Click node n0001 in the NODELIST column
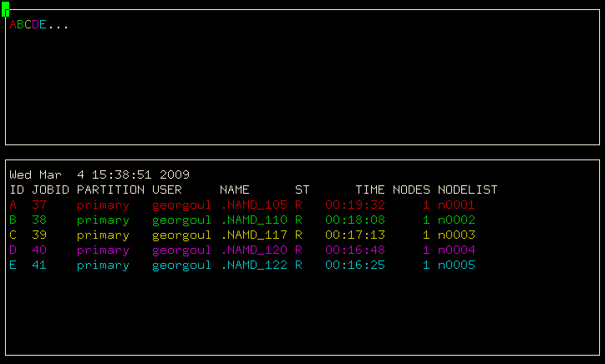The height and width of the screenshot is (364, 605). pos(456,205)
